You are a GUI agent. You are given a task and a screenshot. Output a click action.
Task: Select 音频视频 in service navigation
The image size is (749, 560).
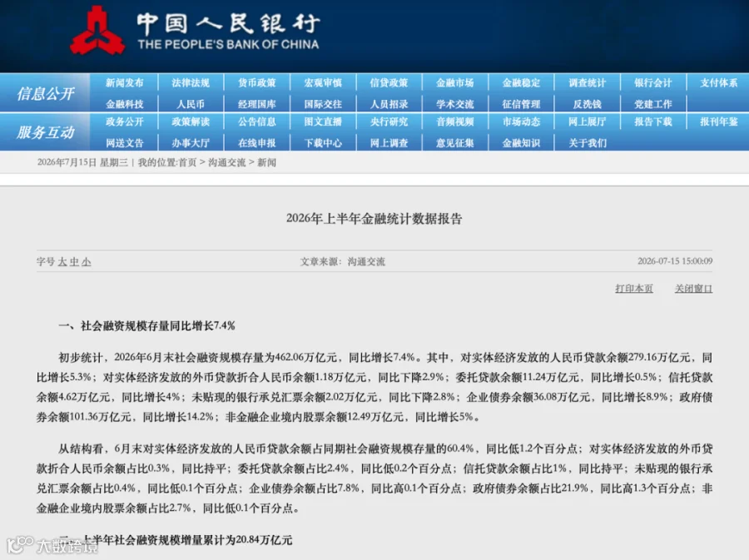tap(454, 121)
